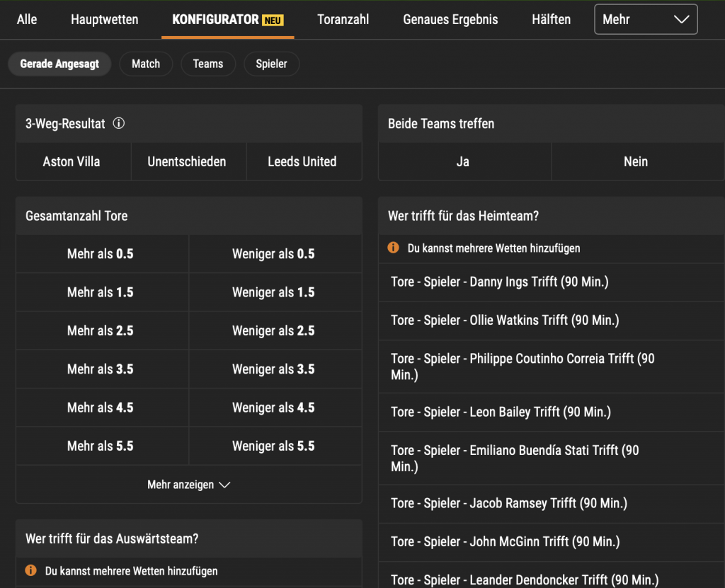Image resolution: width=725 pixels, height=588 pixels.
Task: Click the info icon next to 3-Weg-Resultat
Action: coord(119,124)
